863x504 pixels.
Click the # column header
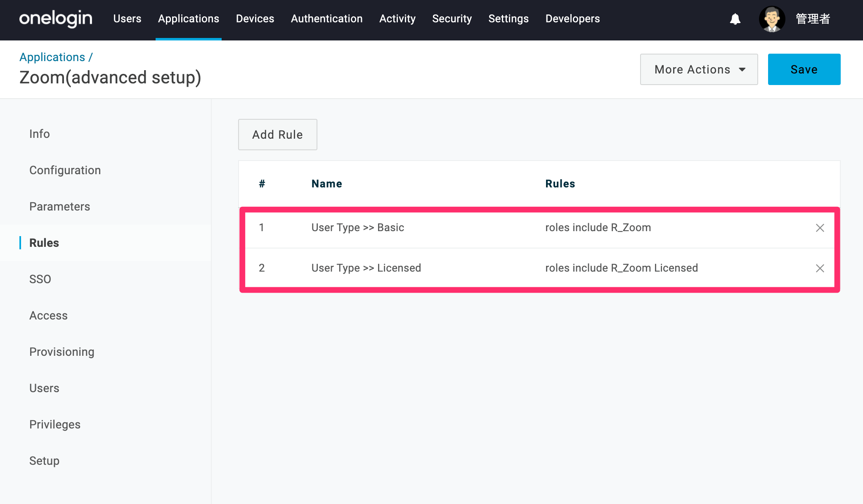tap(262, 184)
